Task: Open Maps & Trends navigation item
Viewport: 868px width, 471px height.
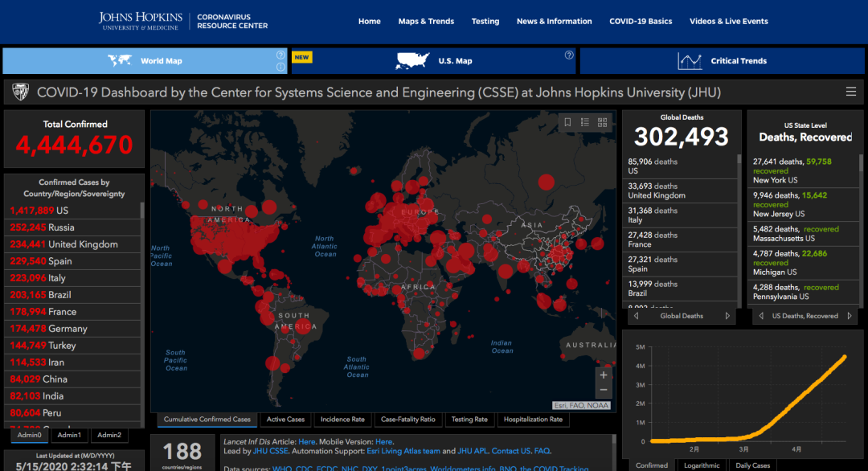Action: [x=426, y=21]
